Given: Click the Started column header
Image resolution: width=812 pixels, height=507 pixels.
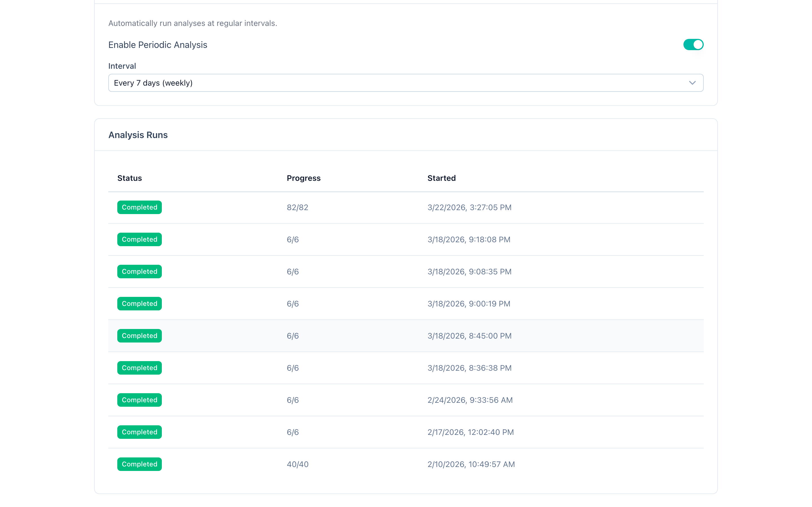Looking at the screenshot, I should point(441,178).
